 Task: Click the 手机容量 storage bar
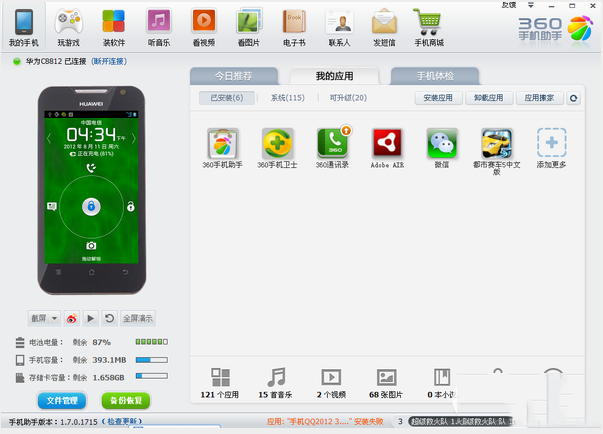[152, 360]
